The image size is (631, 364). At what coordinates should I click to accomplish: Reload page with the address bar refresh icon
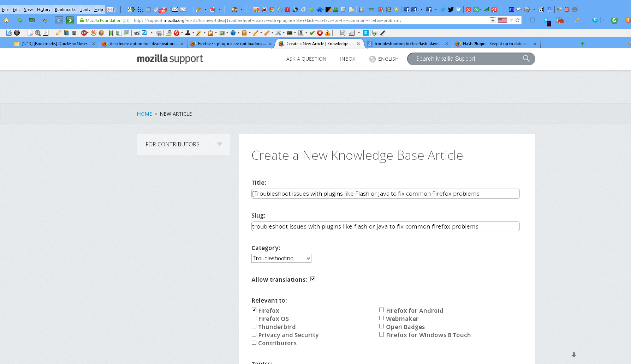point(518,20)
